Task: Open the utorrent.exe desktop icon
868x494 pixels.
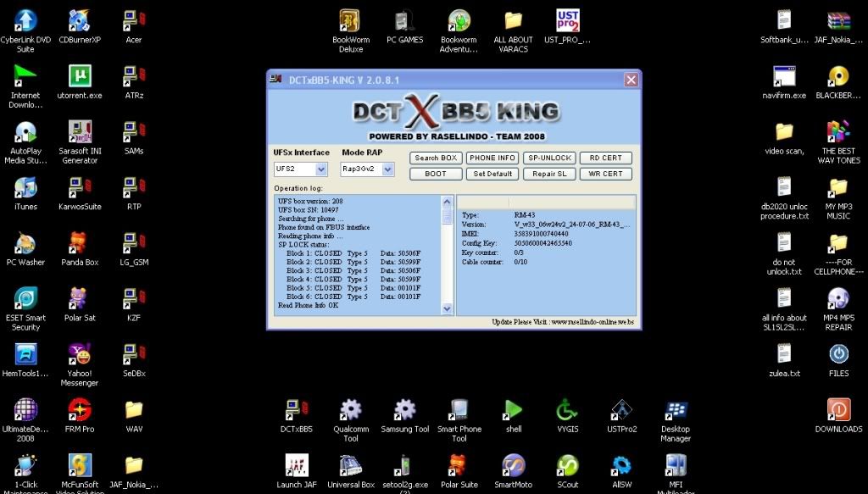Action: click(80, 76)
